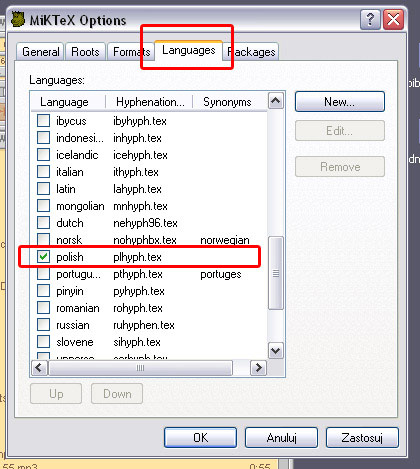Tick the romanian language checkbox
420x469 pixels.
(43, 307)
